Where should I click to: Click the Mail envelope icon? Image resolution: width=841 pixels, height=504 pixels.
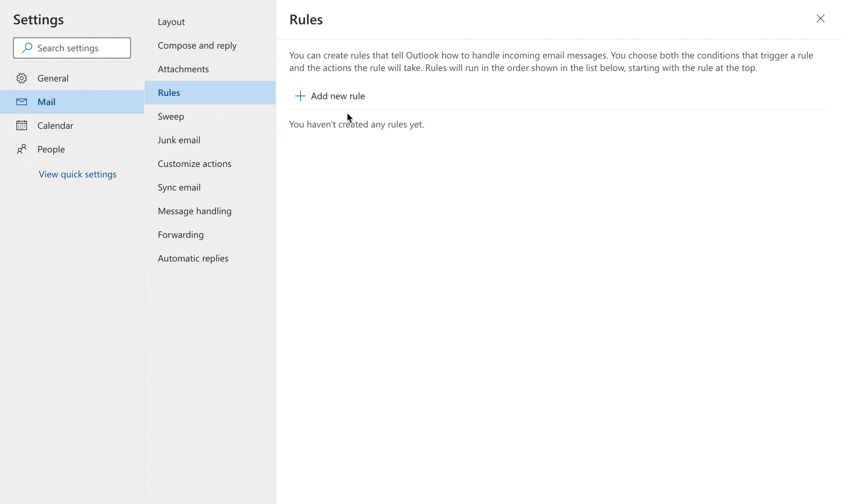click(22, 102)
